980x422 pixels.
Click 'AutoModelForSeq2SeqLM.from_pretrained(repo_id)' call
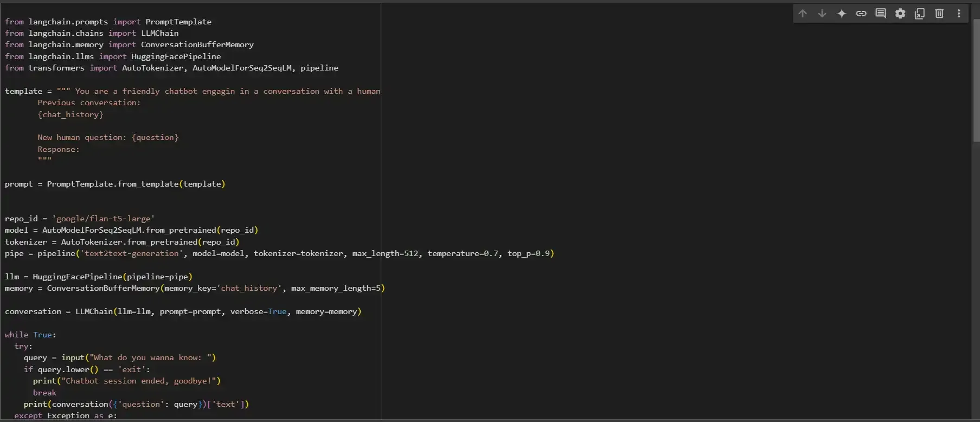pos(150,230)
